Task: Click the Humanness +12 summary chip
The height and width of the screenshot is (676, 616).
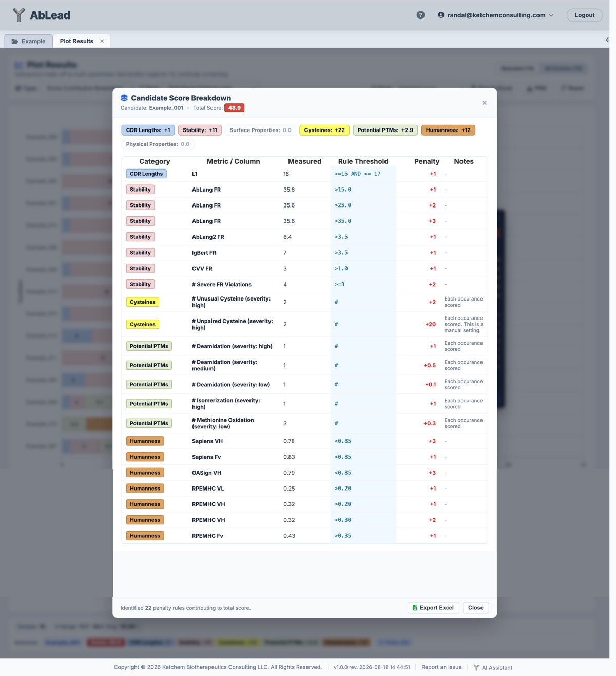Action: [x=448, y=130]
